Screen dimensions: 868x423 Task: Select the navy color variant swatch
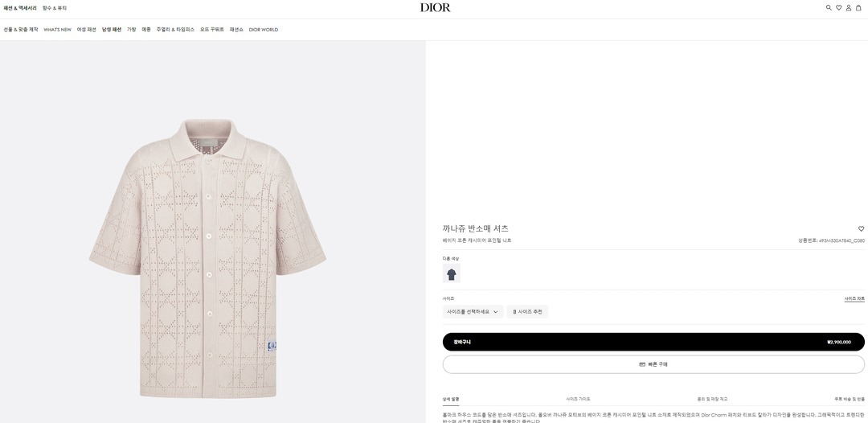(x=452, y=274)
